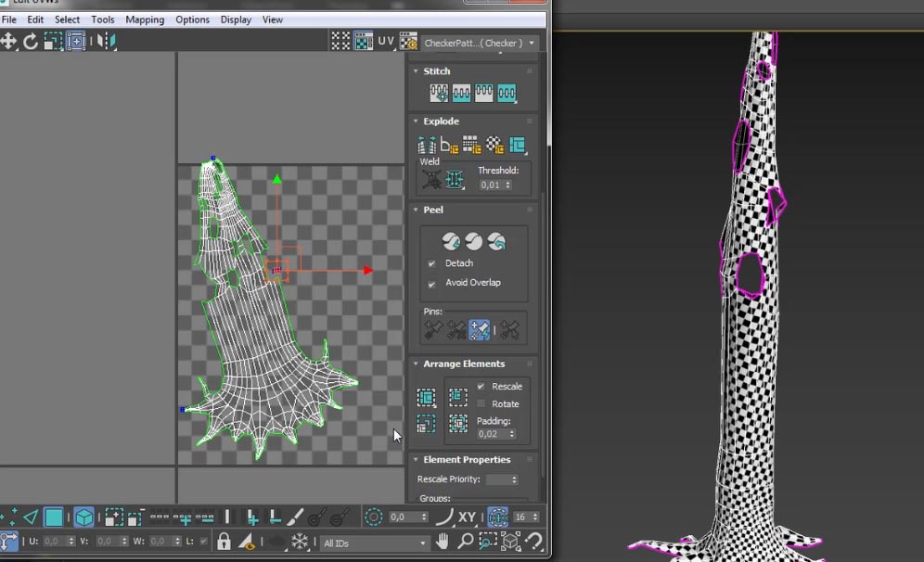Open the Tools menu

(103, 19)
